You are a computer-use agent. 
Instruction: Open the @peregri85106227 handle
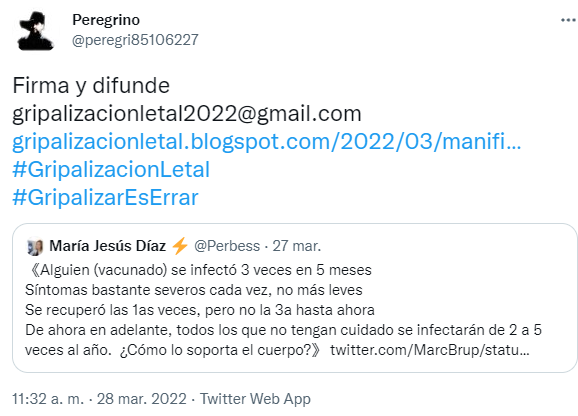pos(135,40)
